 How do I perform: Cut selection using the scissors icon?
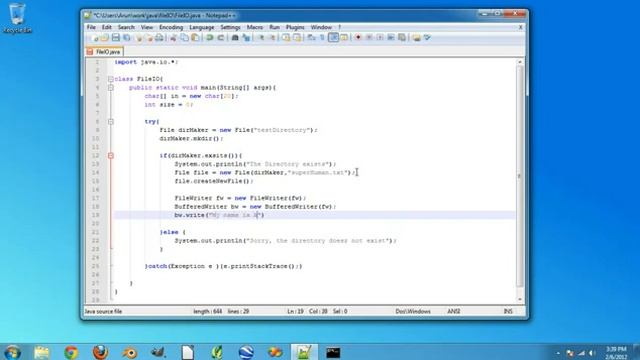pos(173,38)
